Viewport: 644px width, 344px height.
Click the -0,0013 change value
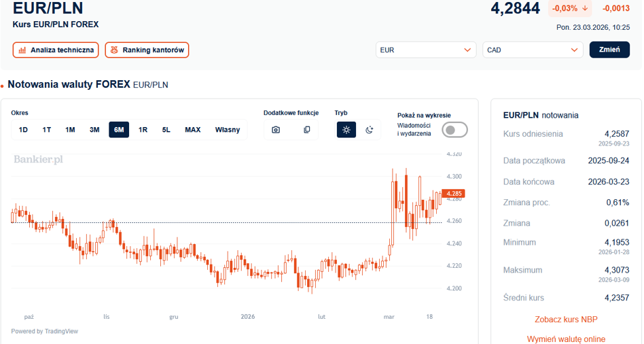(616, 8)
